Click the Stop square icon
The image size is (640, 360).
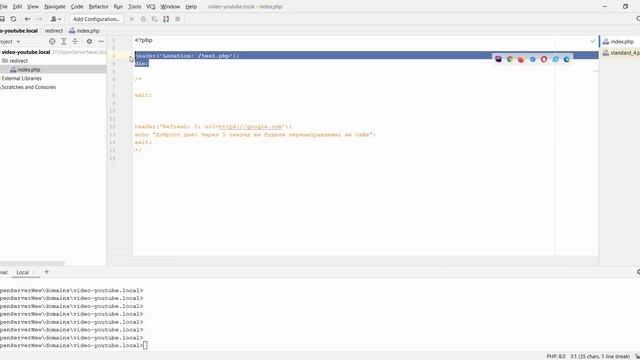(178, 19)
